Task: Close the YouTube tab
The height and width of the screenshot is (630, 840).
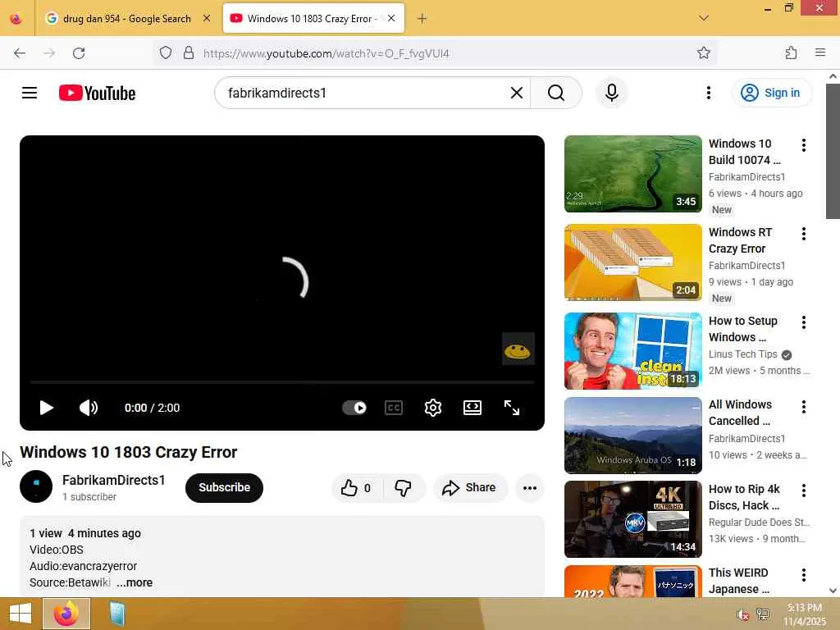Action: (391, 18)
